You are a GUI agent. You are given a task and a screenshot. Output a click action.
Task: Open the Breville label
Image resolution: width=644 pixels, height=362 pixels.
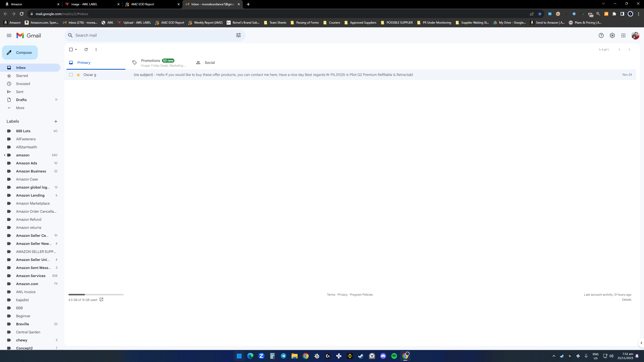point(30,324)
